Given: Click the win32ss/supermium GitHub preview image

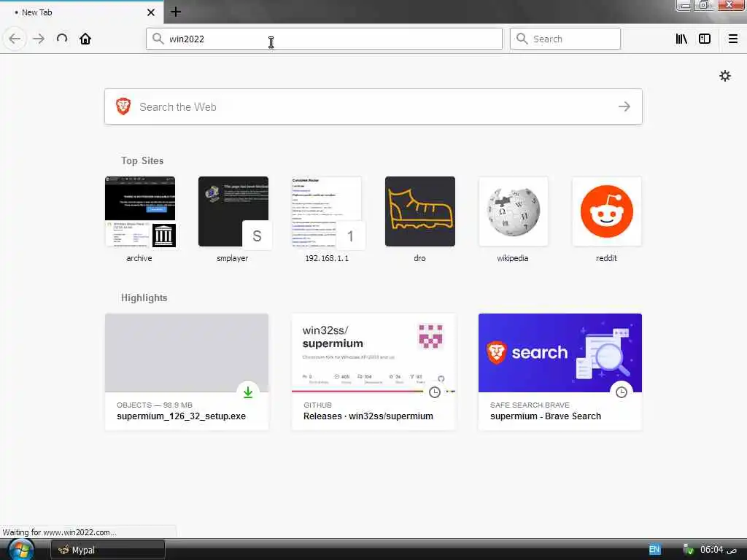Looking at the screenshot, I should click(373, 353).
